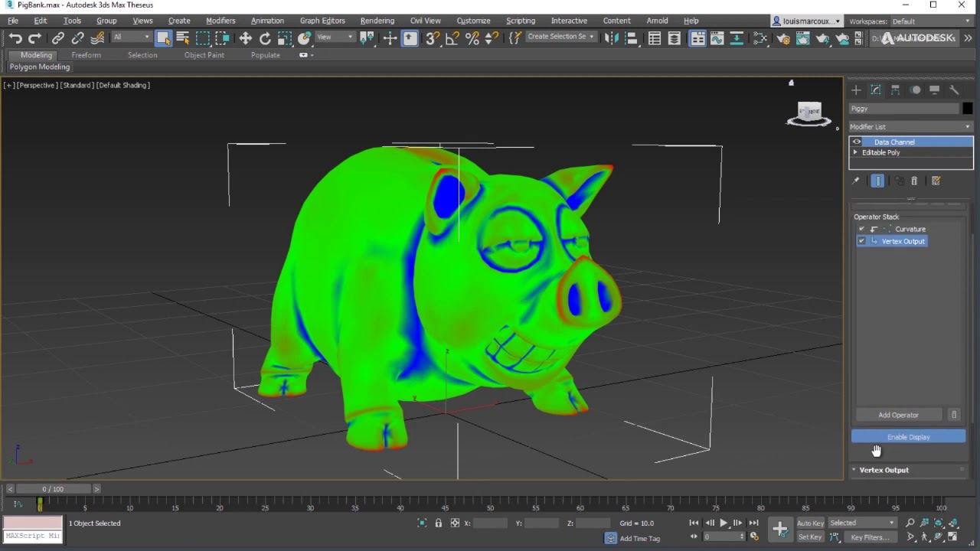Switch to the Hierarchy panel icon
The height and width of the screenshot is (551, 980).
[895, 90]
